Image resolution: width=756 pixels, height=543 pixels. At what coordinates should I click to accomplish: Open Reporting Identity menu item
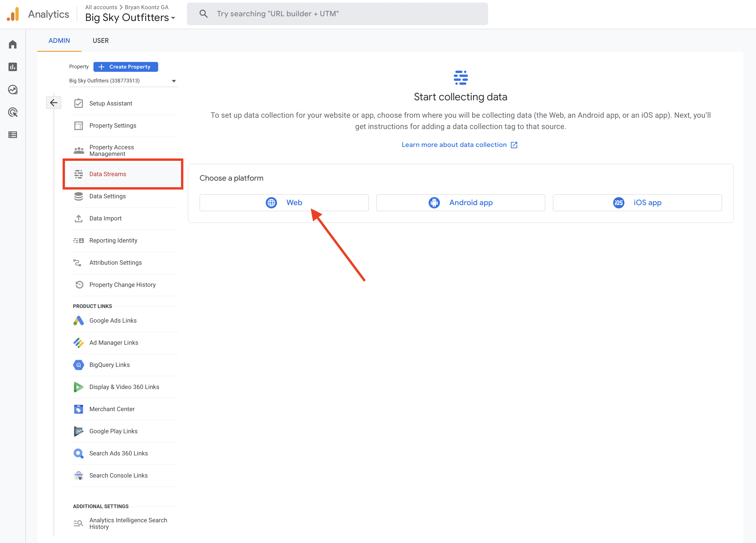(124, 240)
